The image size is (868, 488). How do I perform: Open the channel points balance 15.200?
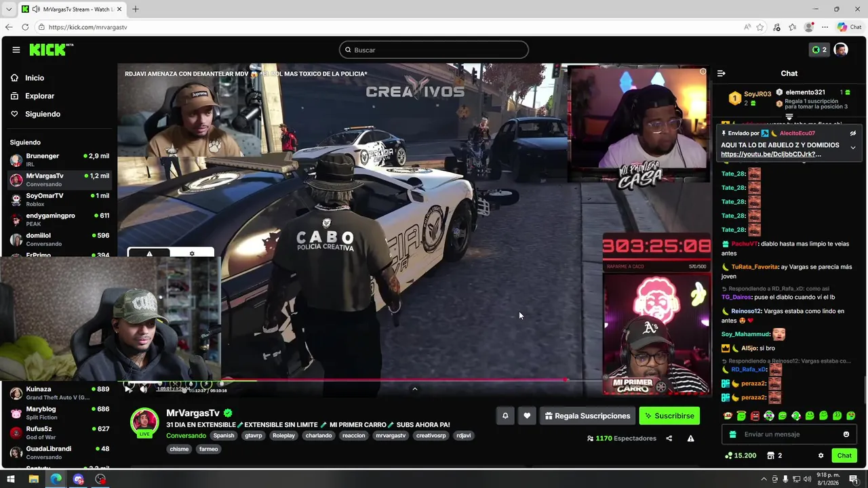[x=740, y=455]
